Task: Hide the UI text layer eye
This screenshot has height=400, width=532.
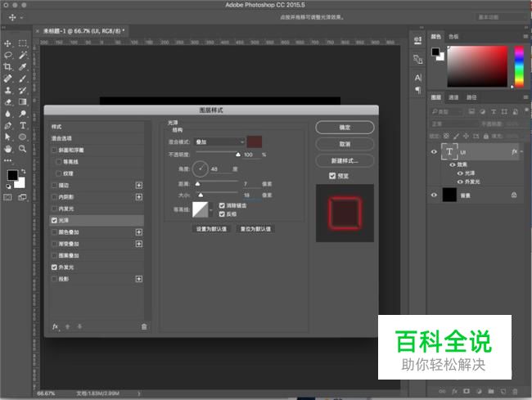Action: 434,152
